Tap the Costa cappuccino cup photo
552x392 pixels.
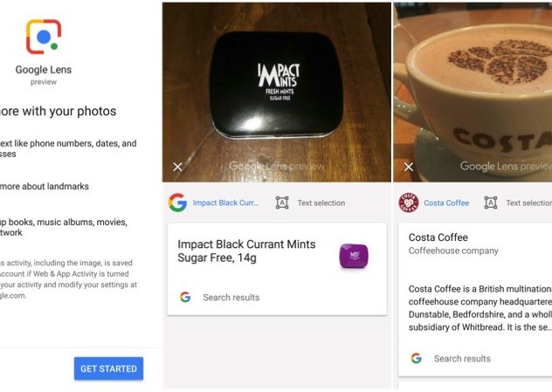point(473,93)
